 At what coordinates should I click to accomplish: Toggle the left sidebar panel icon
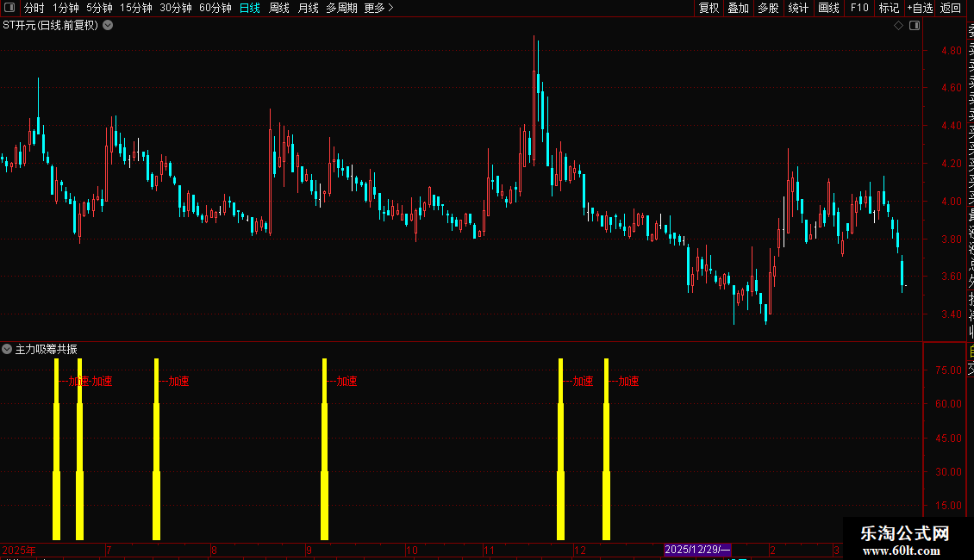coord(9,8)
